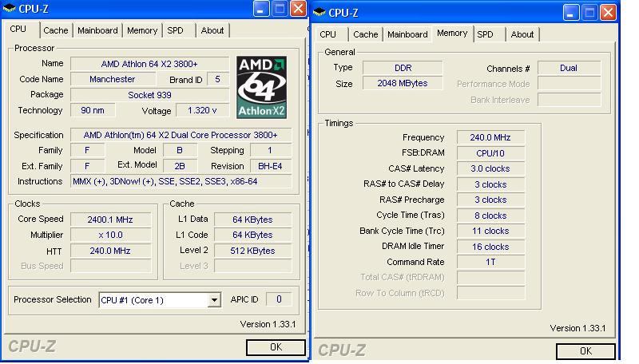Click memory Size value 2048 MBytes
639x364 pixels.
403,84
